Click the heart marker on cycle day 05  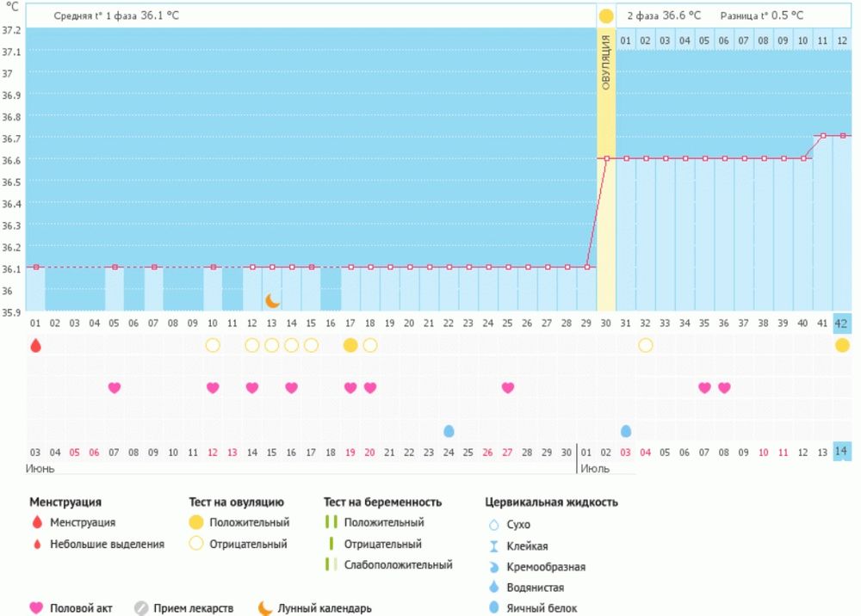coord(115,388)
